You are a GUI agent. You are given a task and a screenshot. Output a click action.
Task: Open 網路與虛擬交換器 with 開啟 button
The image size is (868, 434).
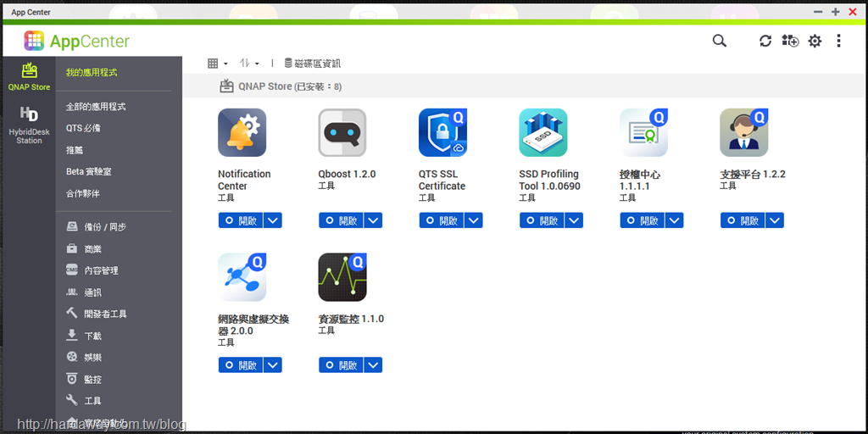point(241,364)
